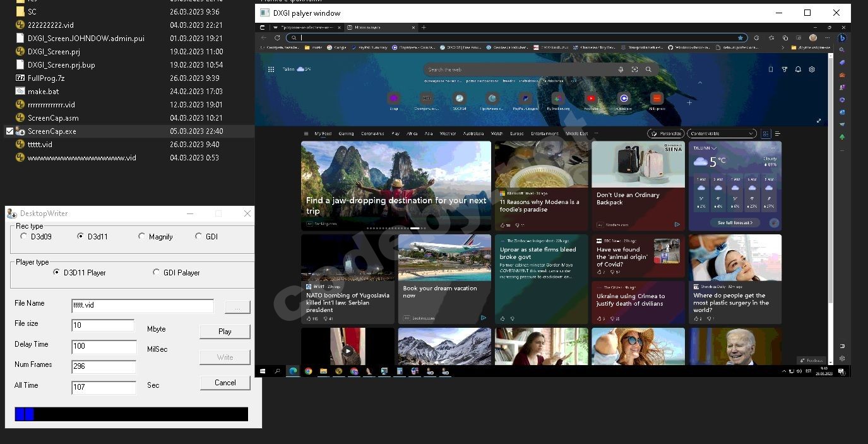The height and width of the screenshot is (444, 868).
Task: Click the Cancel button in DesktopWriter
Action: click(225, 383)
